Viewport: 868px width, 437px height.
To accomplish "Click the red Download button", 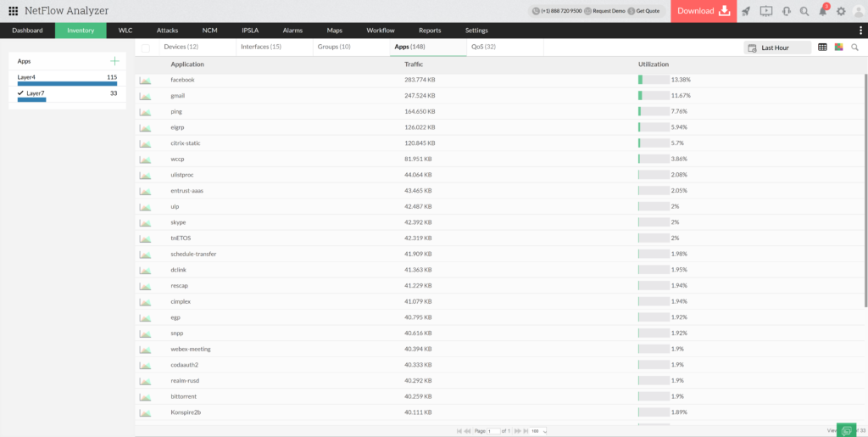I will (x=704, y=11).
